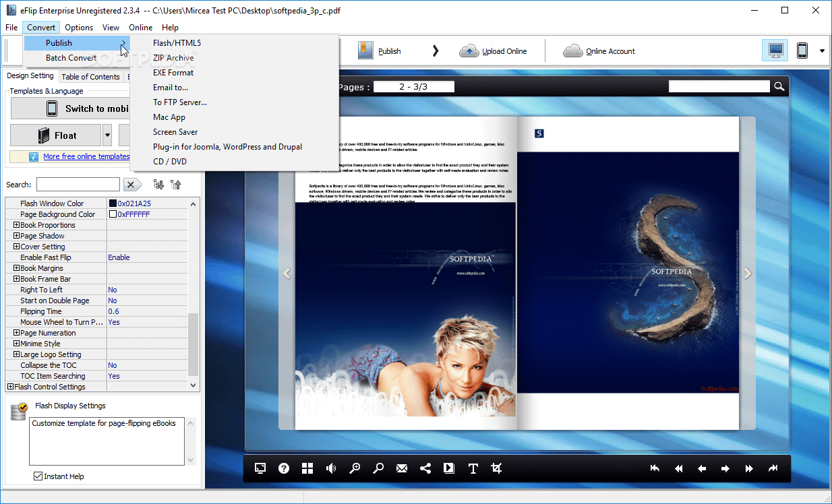Image resolution: width=832 pixels, height=504 pixels.
Task: Show thumbnails grid view
Action: [x=307, y=468]
